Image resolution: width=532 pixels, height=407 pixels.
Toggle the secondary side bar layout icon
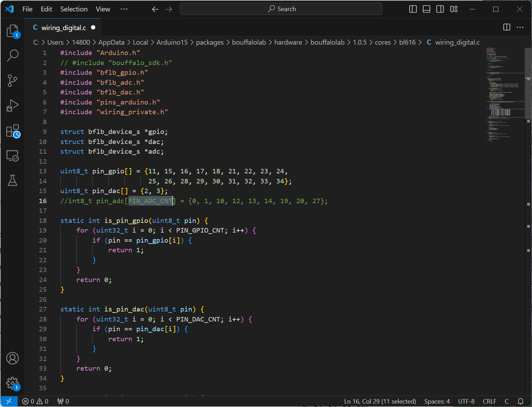(x=440, y=9)
